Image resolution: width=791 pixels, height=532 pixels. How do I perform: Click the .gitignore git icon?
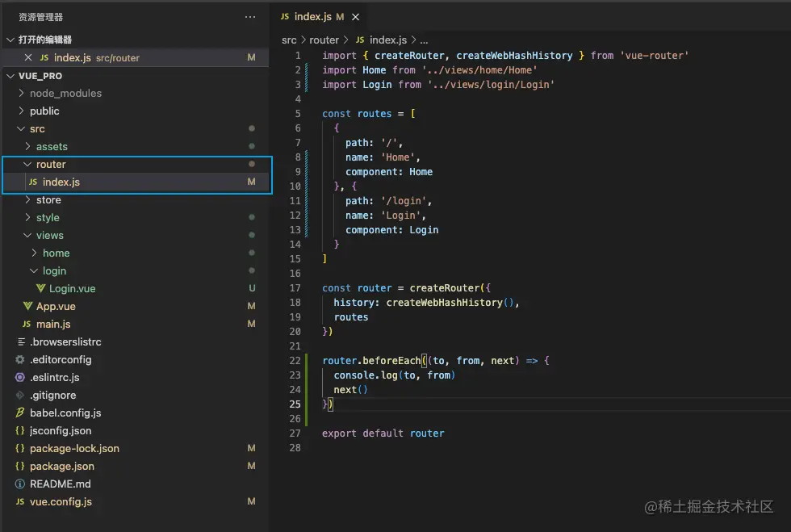click(x=20, y=396)
